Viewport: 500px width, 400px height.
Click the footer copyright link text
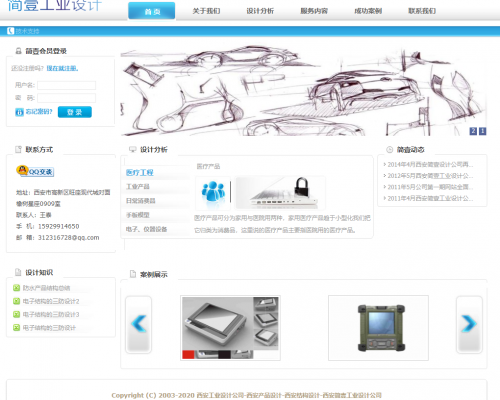[246, 395]
